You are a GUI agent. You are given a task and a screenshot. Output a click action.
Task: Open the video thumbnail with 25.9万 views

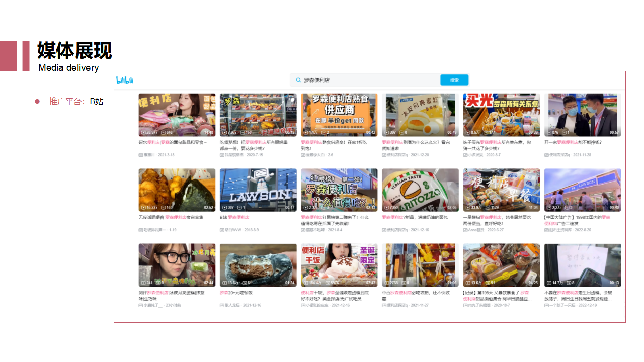[177, 115]
